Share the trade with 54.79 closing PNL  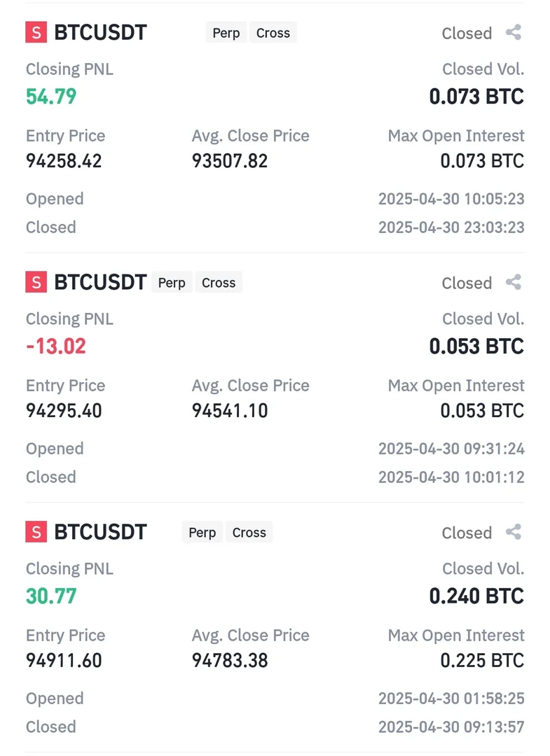coord(514,32)
